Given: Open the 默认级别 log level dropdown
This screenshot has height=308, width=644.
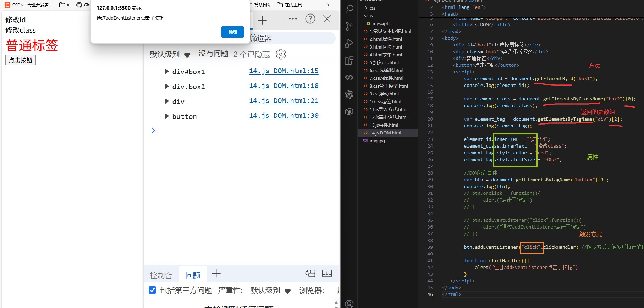Looking at the screenshot, I should tap(170, 55).
